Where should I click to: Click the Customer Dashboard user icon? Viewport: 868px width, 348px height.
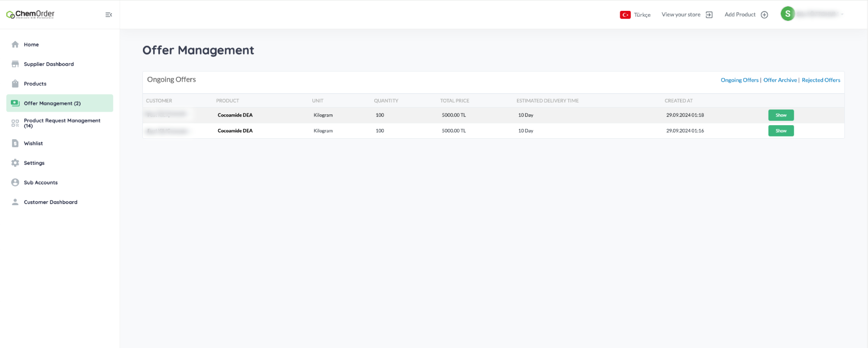coord(15,202)
